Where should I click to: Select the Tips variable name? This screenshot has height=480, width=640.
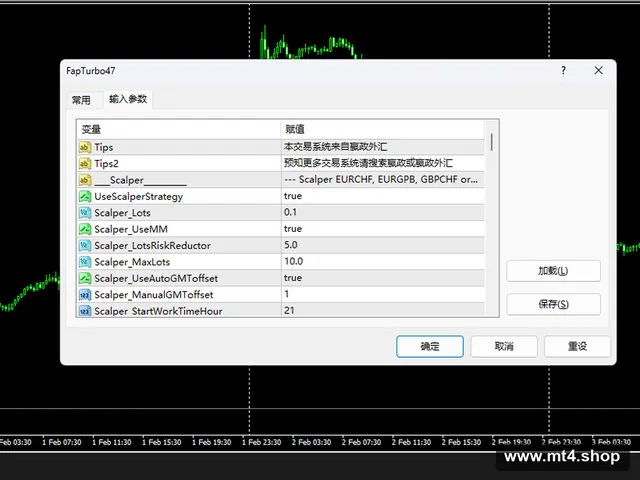[104, 147]
